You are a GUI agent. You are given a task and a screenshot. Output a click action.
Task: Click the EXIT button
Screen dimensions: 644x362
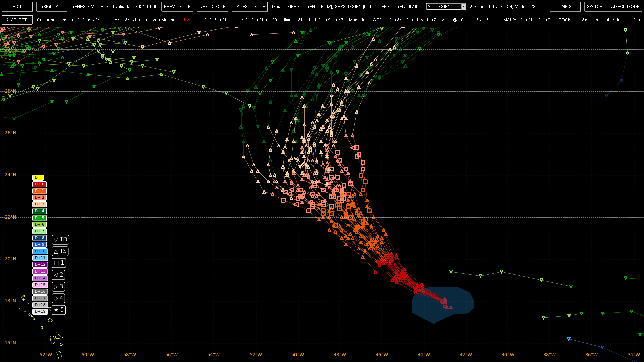17,7
